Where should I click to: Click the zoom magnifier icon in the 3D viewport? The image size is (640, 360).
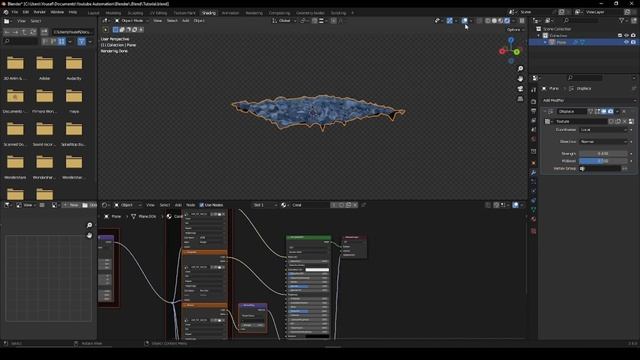pyautogui.click(x=520, y=69)
